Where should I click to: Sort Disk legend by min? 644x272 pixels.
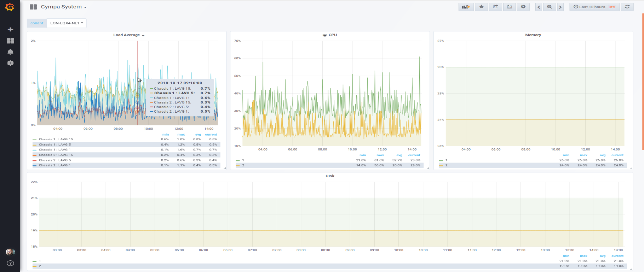566,256
